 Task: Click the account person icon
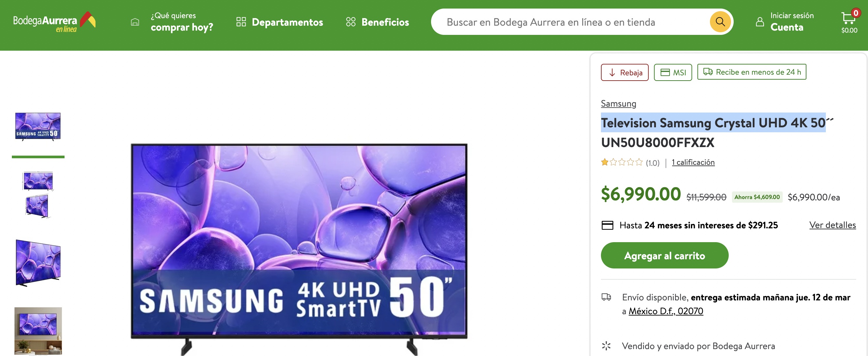coord(759,22)
